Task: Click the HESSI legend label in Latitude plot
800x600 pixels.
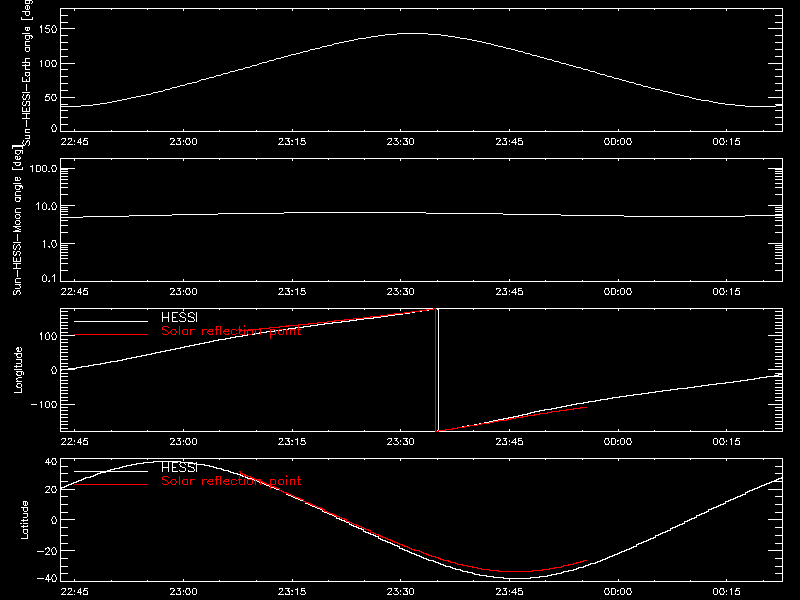Action: tap(179, 467)
